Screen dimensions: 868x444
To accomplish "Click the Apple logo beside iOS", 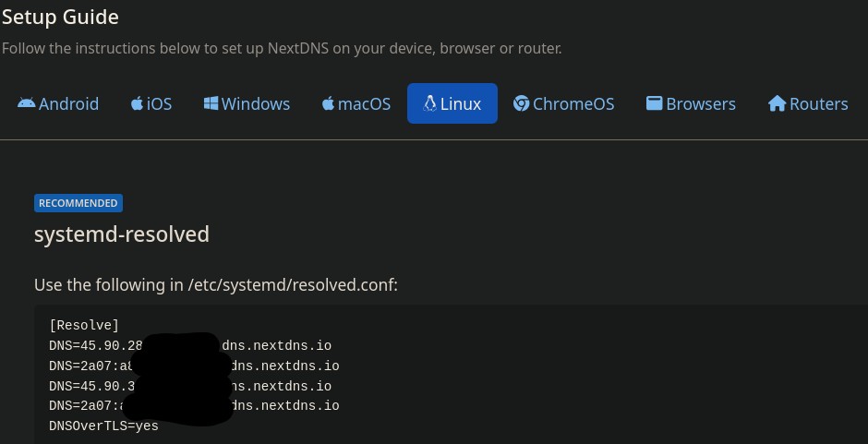I will tap(137, 103).
